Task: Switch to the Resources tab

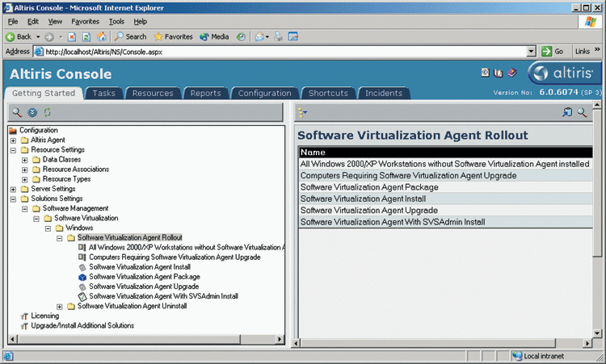Action: coord(153,93)
